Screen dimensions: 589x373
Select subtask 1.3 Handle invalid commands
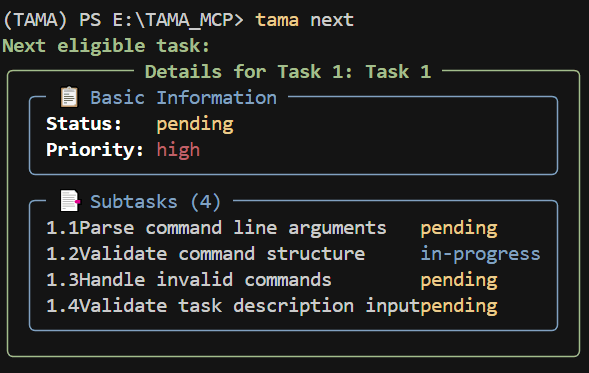189,280
